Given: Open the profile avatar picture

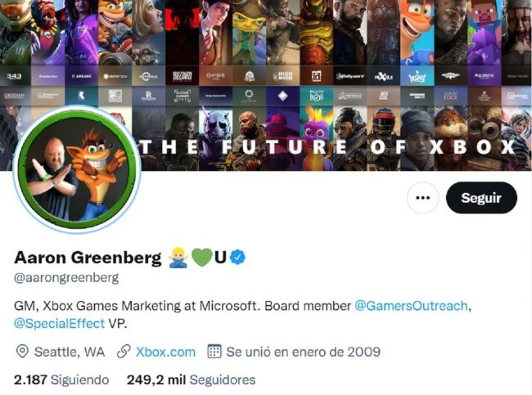Looking at the screenshot, I should click(x=77, y=168).
